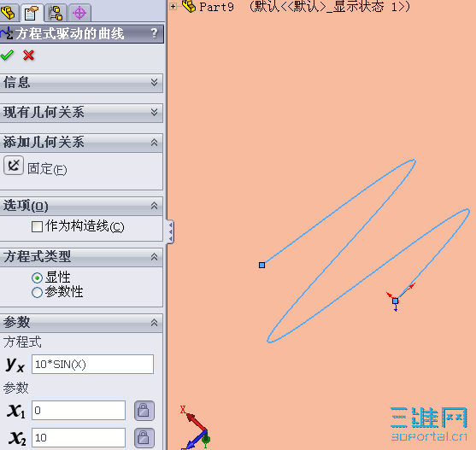Confirm the curve with the green checkmark
Image resolution: width=476 pixels, height=450 pixels.
(x=7, y=56)
